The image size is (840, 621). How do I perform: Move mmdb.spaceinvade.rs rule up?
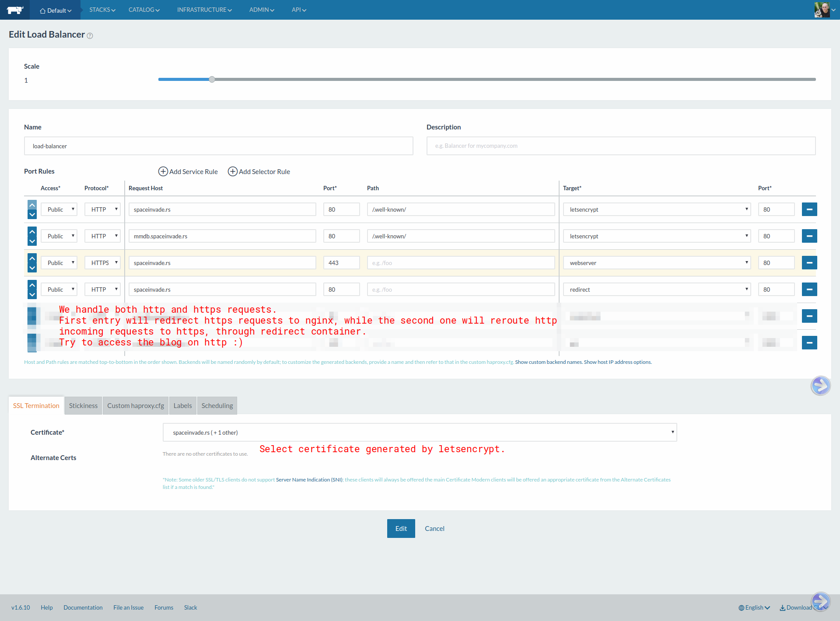[32, 231]
